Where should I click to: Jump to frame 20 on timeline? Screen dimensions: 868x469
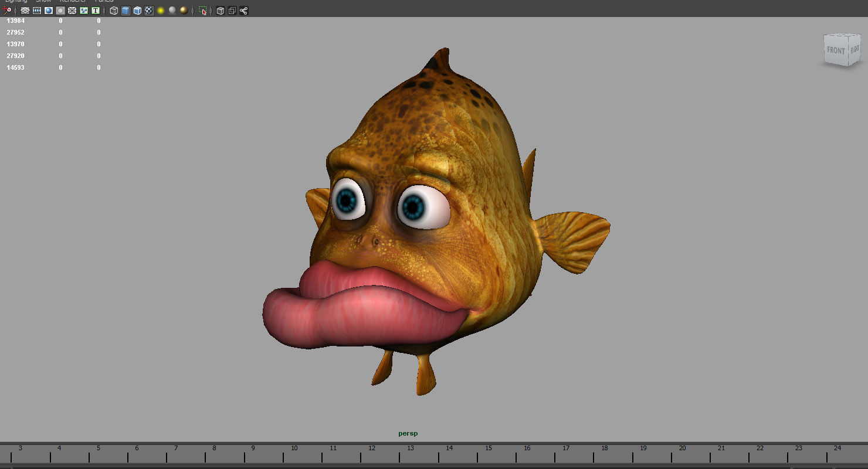[x=682, y=448]
